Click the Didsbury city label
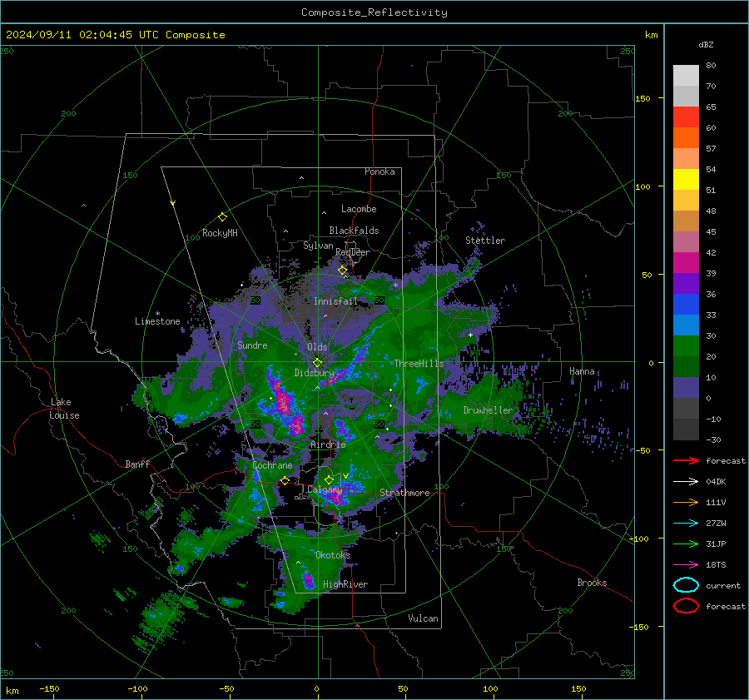 point(314,373)
